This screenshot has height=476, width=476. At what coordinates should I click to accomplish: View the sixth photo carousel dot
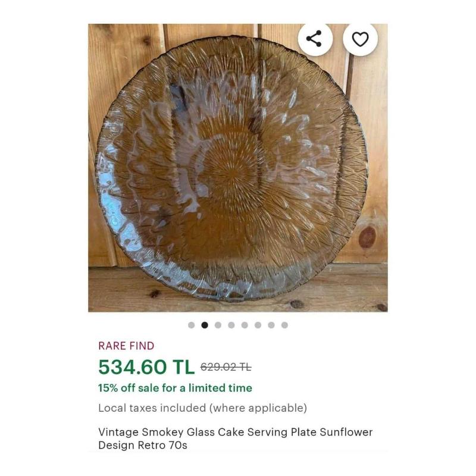258,325
